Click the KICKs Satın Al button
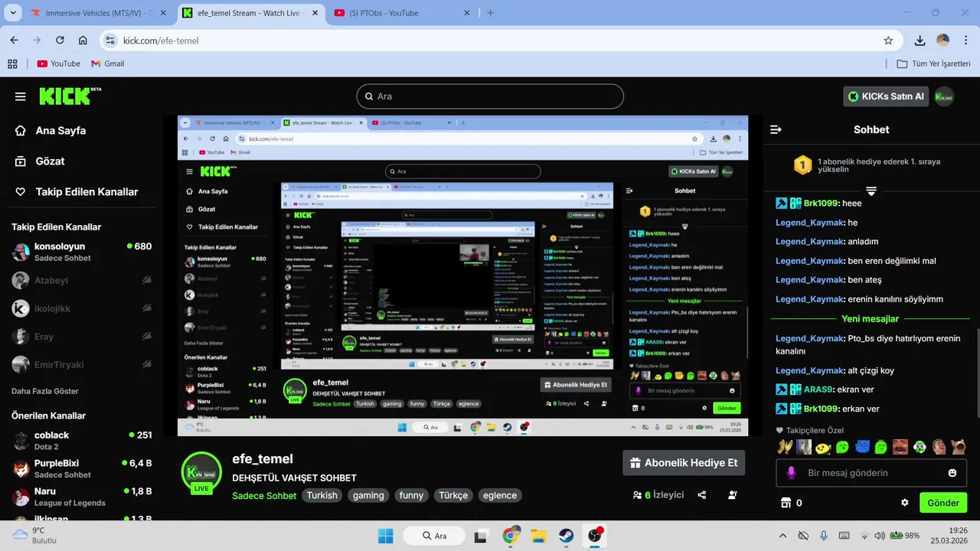 click(886, 96)
